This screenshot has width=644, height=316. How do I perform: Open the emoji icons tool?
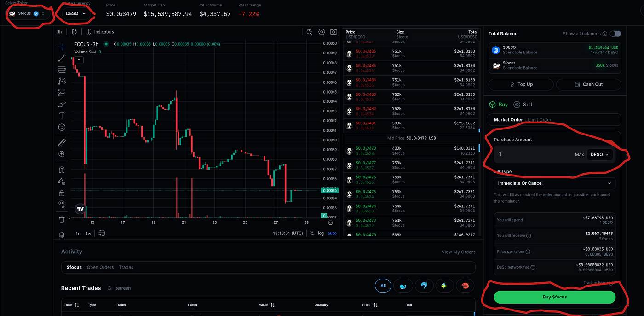(x=62, y=127)
